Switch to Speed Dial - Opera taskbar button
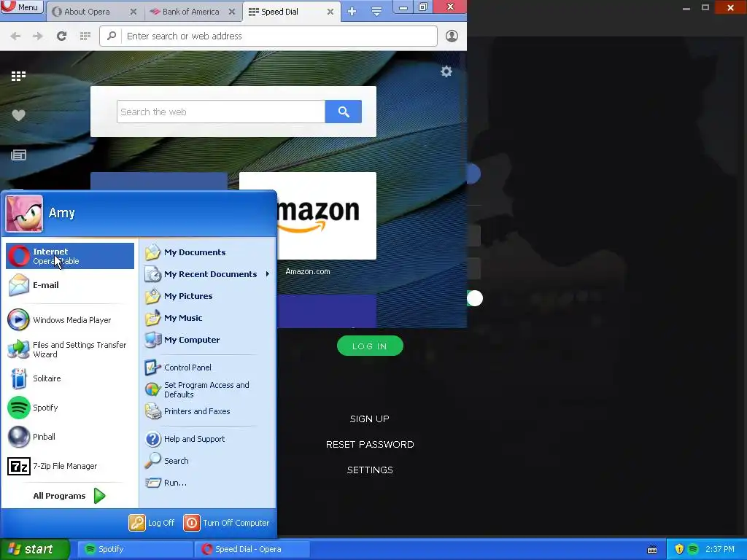Screen dimensions: 747x560 tap(252, 549)
